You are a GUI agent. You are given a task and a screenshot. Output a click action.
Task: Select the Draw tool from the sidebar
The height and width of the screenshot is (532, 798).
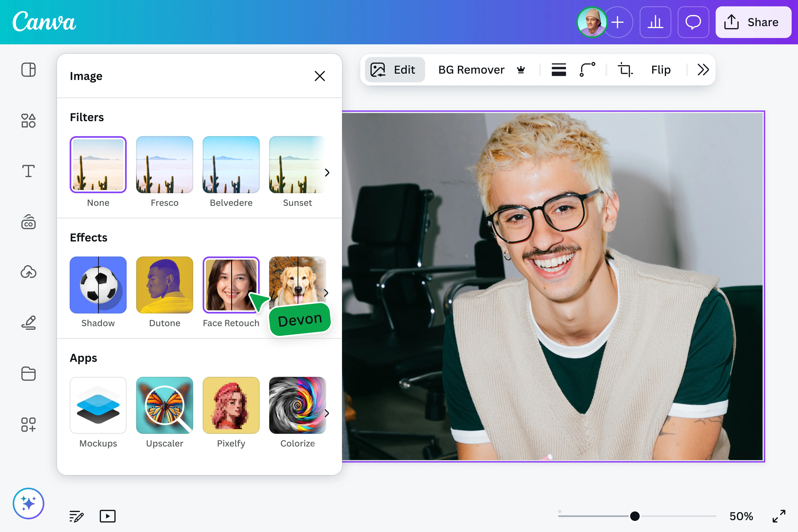[x=28, y=322]
